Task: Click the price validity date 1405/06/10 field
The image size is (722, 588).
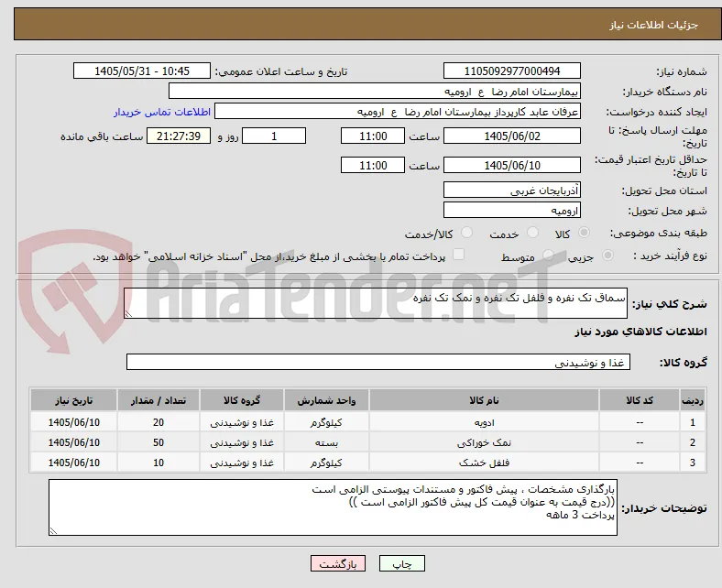Action: (512, 165)
